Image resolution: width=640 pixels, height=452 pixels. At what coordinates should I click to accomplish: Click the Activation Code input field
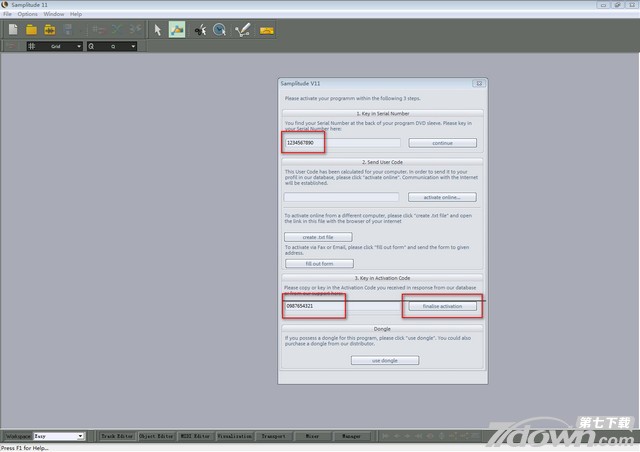(342, 306)
